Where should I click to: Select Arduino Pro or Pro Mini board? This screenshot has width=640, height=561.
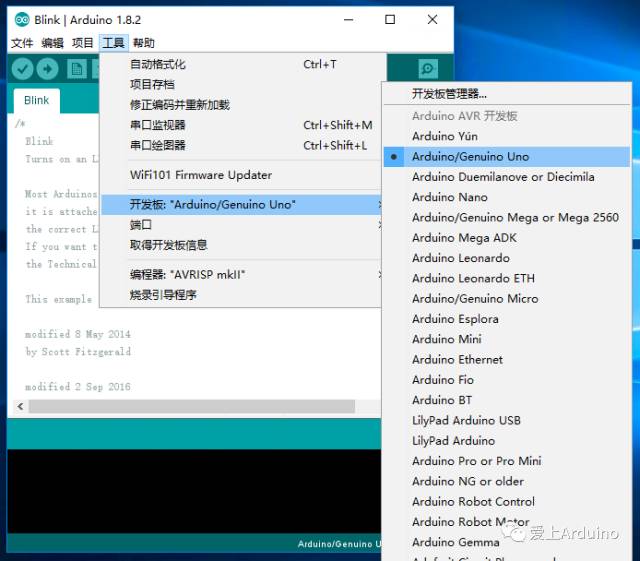[507, 461]
